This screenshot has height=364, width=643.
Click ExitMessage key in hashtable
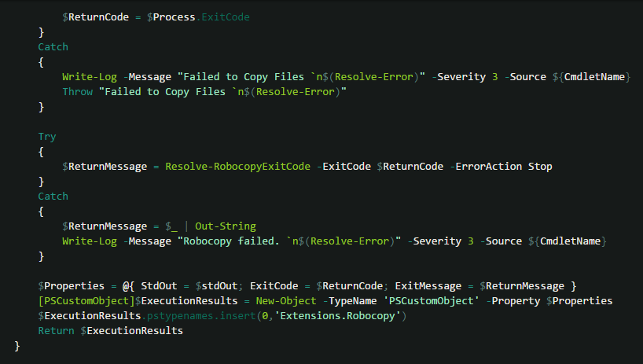(428, 285)
